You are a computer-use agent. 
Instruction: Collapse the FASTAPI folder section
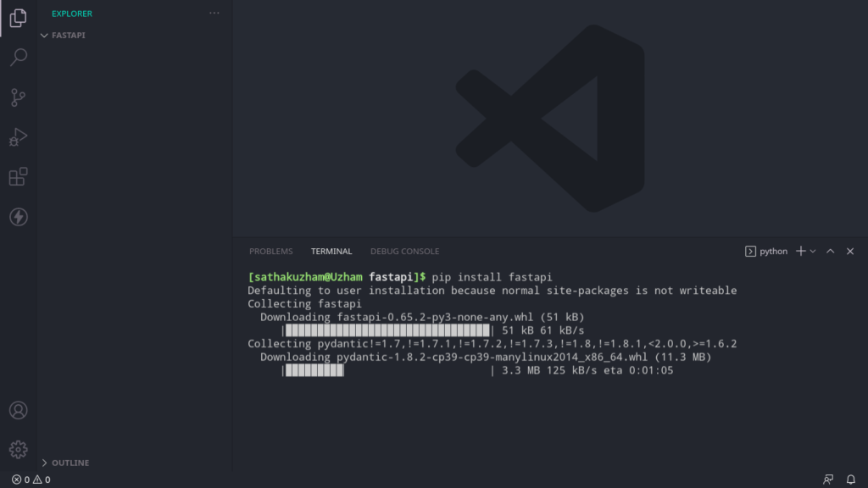click(63, 36)
